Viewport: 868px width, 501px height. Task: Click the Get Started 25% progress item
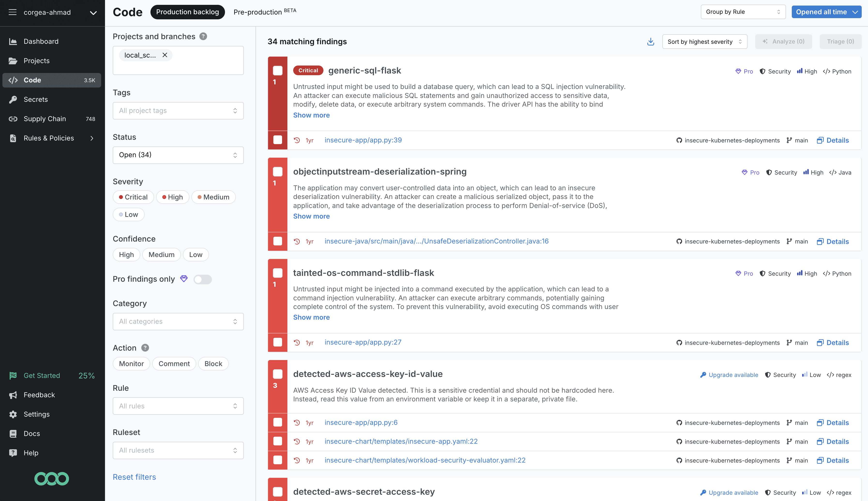[42, 376]
